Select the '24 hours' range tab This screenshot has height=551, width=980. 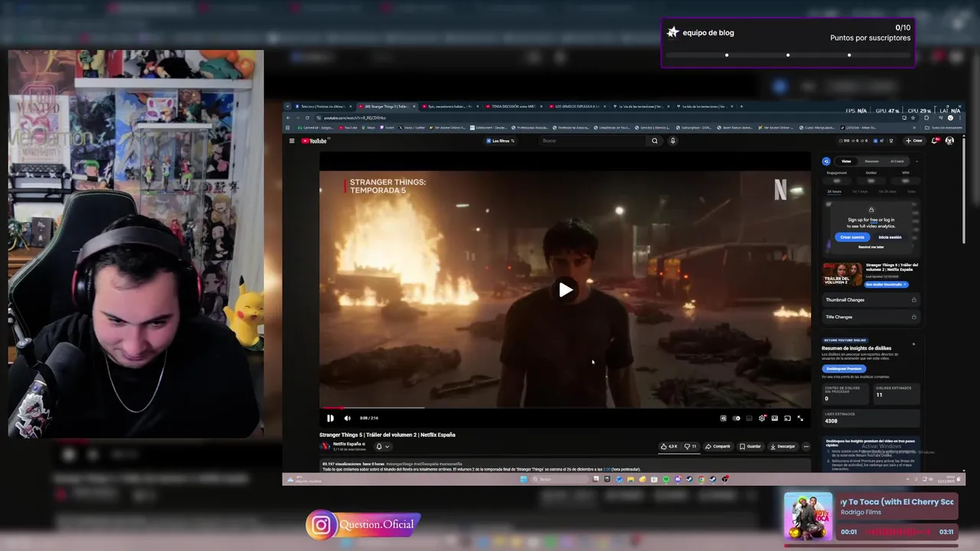(x=835, y=191)
